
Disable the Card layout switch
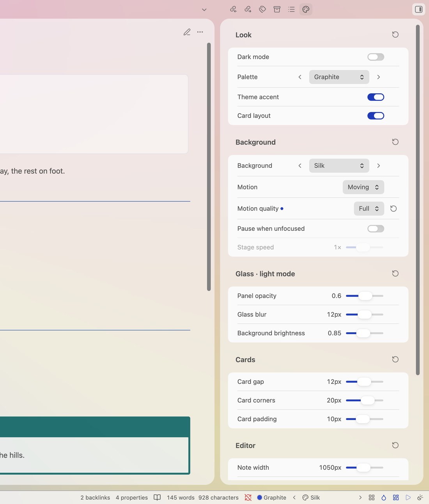coord(376,116)
